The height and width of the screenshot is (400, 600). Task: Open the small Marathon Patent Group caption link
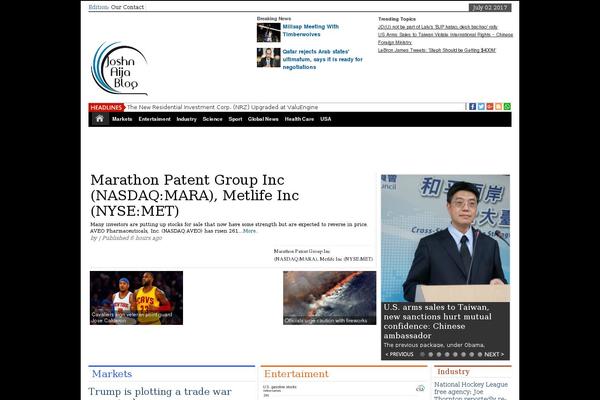click(x=323, y=255)
